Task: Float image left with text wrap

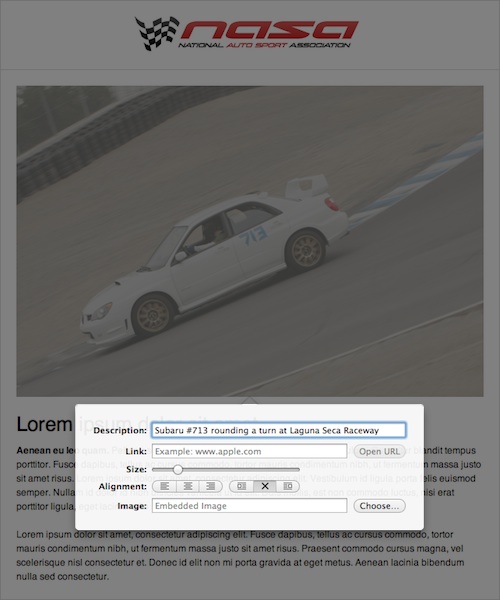Action: [x=241, y=486]
